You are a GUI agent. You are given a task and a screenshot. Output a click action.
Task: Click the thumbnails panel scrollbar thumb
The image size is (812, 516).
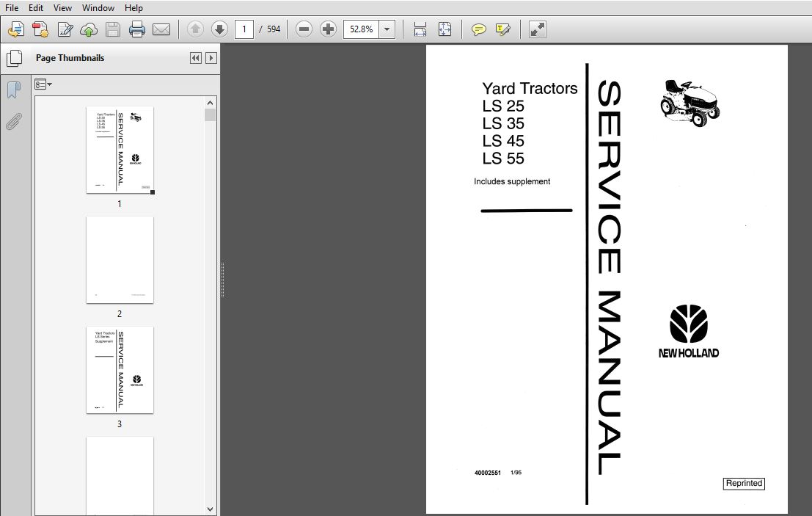(x=210, y=115)
